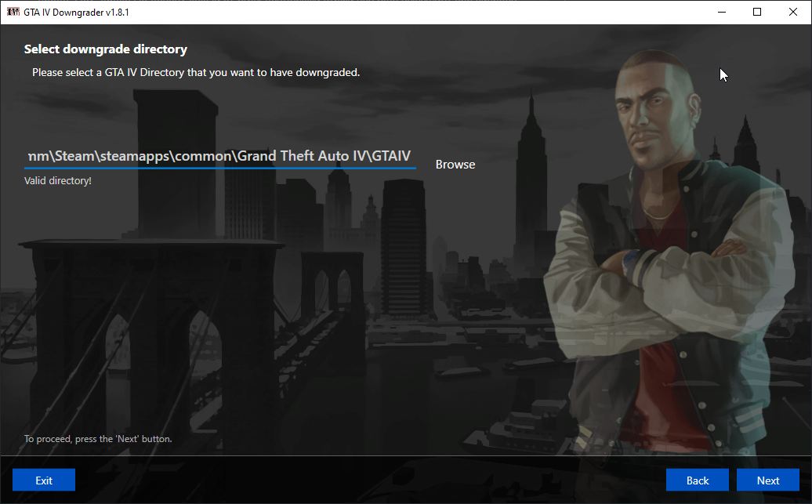
Task: Go Back to previous step
Action: coord(697,480)
